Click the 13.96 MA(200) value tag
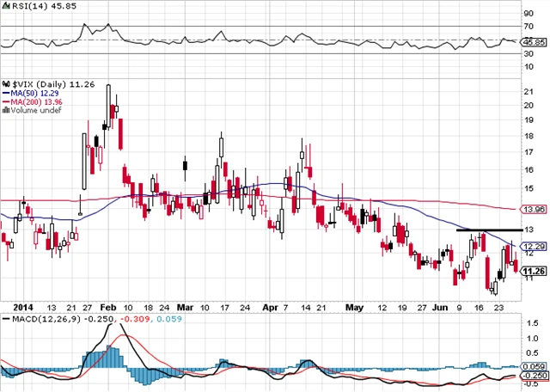The height and width of the screenshot is (392, 550). [x=535, y=209]
